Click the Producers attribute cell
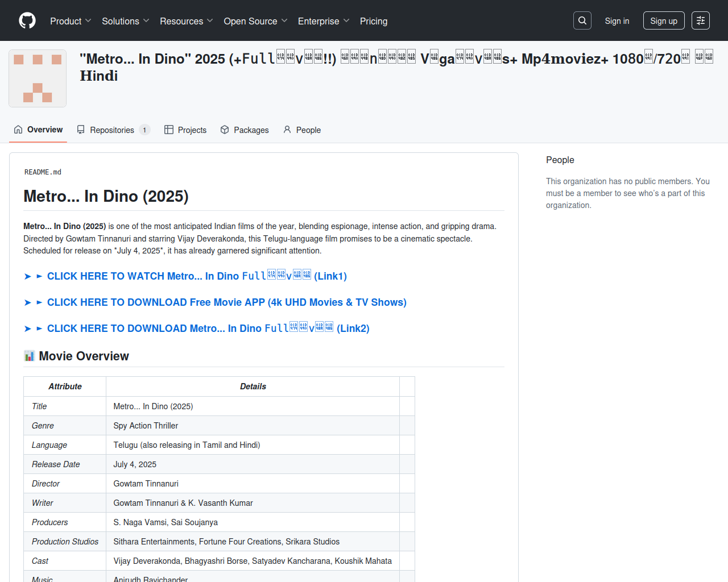The image size is (728, 582). click(65, 522)
